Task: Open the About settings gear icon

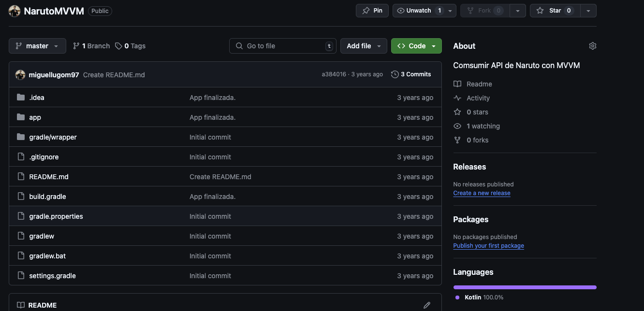Action: tap(593, 46)
